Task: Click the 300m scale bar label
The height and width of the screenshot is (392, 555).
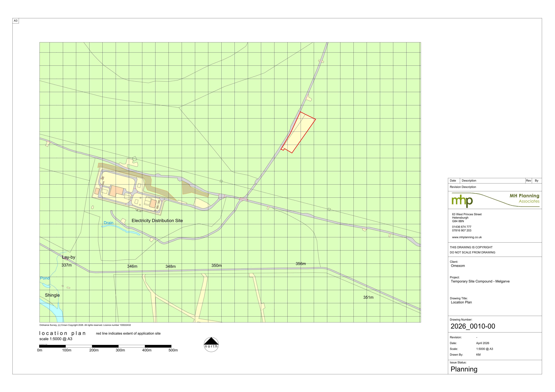Action: pos(120,350)
